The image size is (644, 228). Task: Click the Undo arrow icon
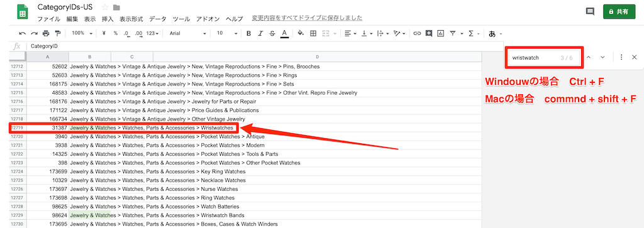pyautogui.click(x=23, y=34)
